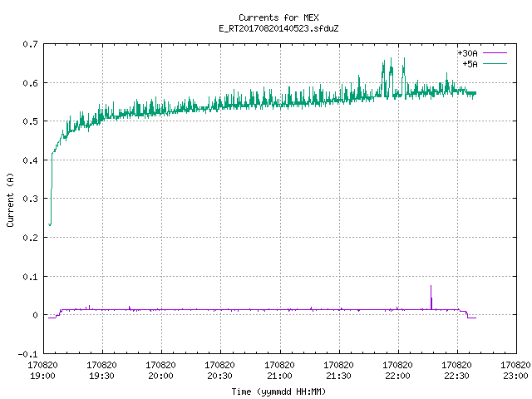The image size is (532, 399).
Task: Click the 0.2 y-axis tick label
Action: 30,238
